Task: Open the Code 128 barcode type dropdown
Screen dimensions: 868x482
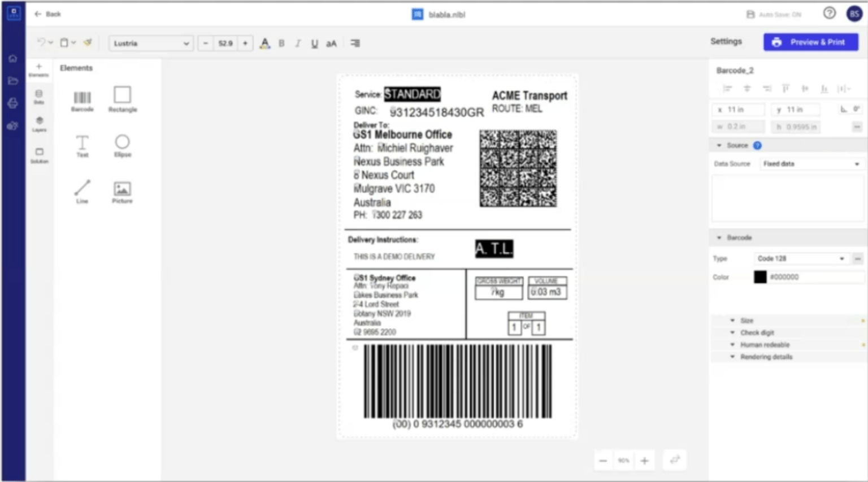Action: (800, 258)
